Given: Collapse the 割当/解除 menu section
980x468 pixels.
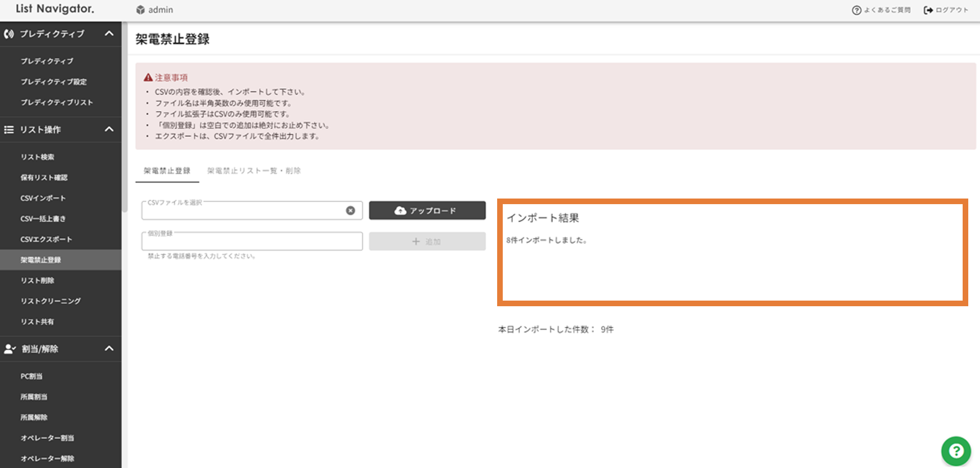Looking at the screenshot, I should 109,349.
